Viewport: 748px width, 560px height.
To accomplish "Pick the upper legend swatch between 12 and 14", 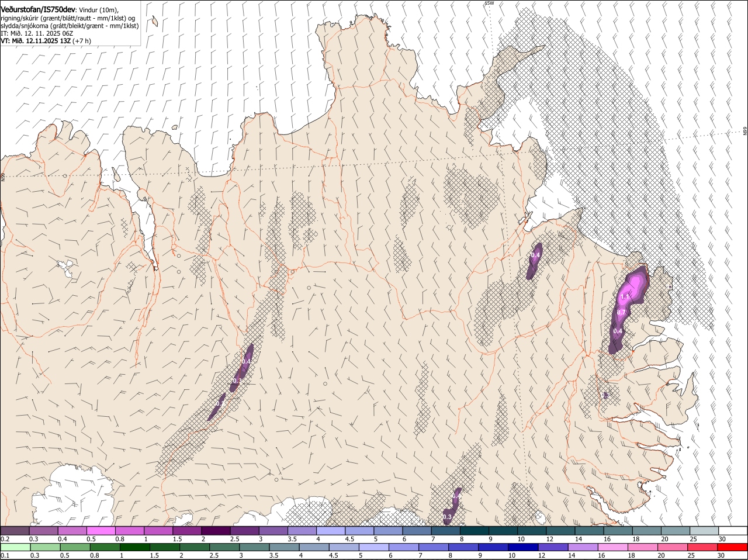I will click(560, 530).
